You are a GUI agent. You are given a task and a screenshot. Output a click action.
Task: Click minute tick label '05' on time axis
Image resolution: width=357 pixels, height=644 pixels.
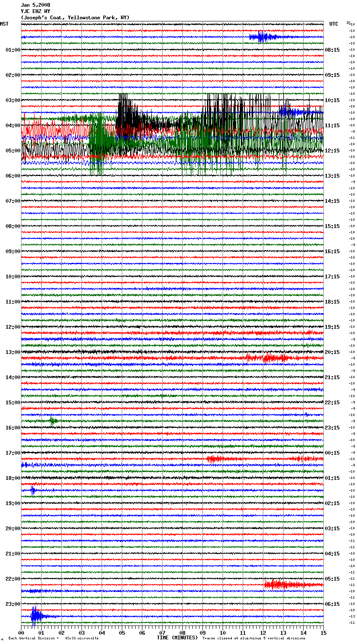[122, 633]
